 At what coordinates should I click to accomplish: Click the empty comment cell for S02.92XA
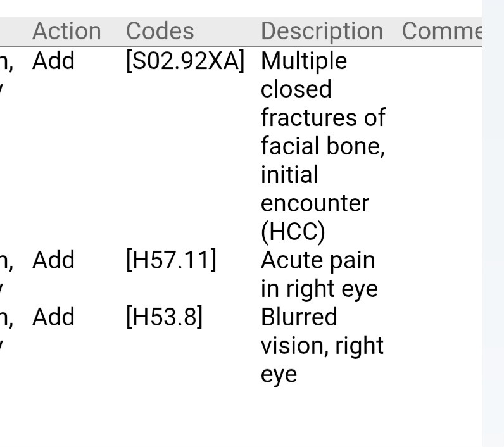[x=441, y=146]
